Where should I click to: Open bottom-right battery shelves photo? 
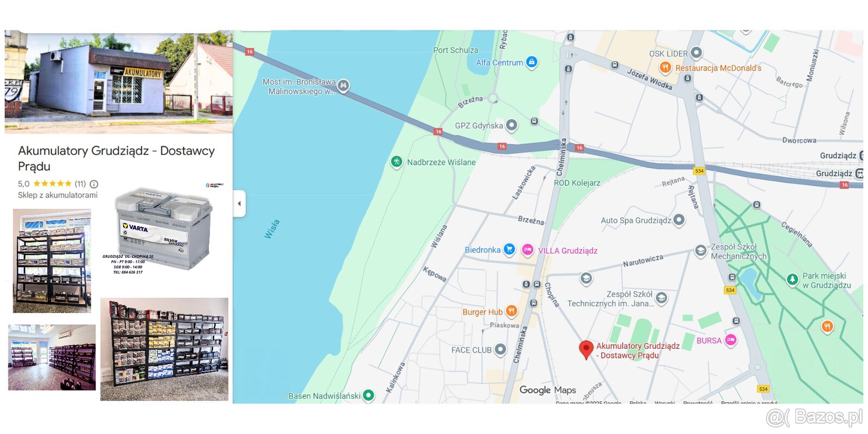point(164,349)
